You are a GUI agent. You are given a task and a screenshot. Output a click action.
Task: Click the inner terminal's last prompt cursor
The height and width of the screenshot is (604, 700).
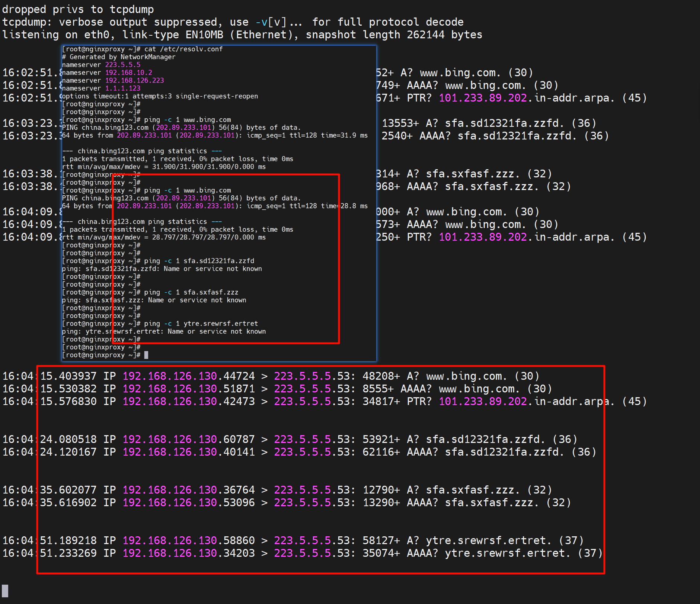pos(146,355)
